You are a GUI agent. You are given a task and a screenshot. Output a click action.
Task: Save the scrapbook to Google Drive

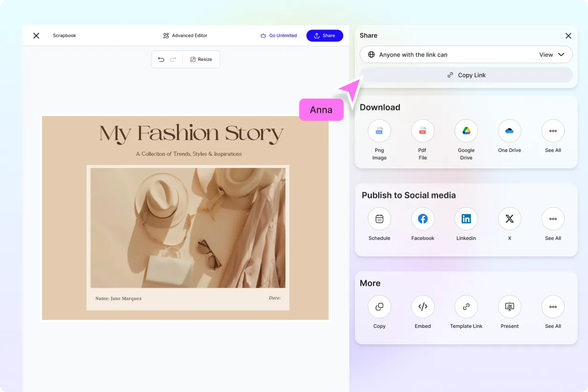pyautogui.click(x=466, y=131)
